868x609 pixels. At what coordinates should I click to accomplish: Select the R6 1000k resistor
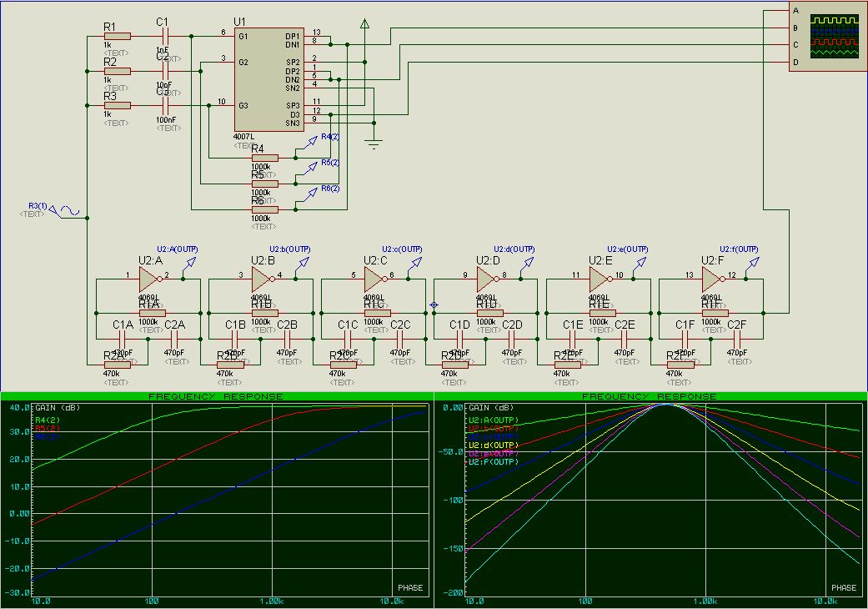pyautogui.click(x=264, y=209)
